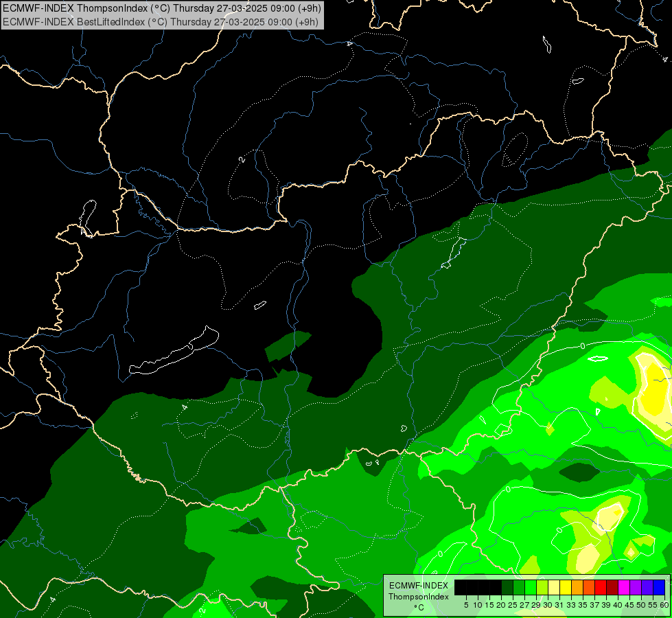Select the medium green 25–27 legend swatch

[518, 587]
